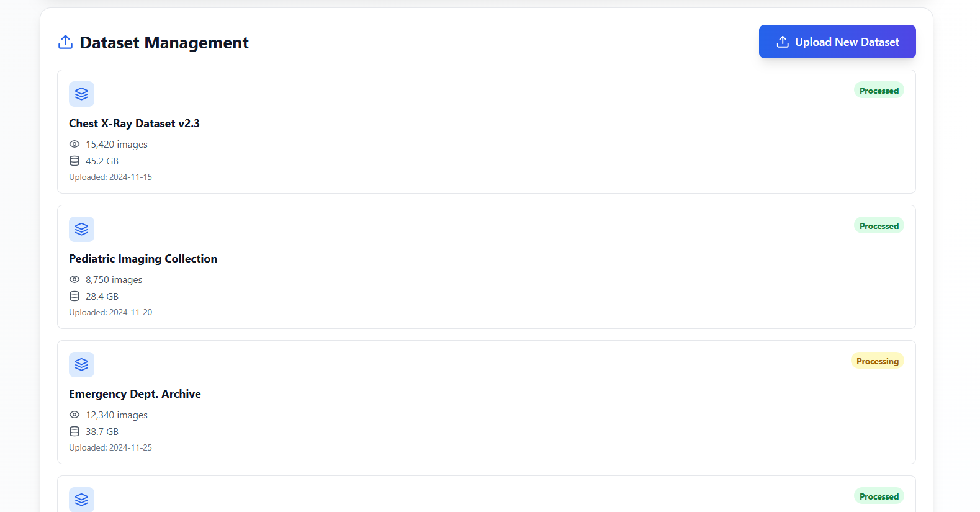
Task: Select the Emergency Dept. Archive title
Action: tap(135, 393)
